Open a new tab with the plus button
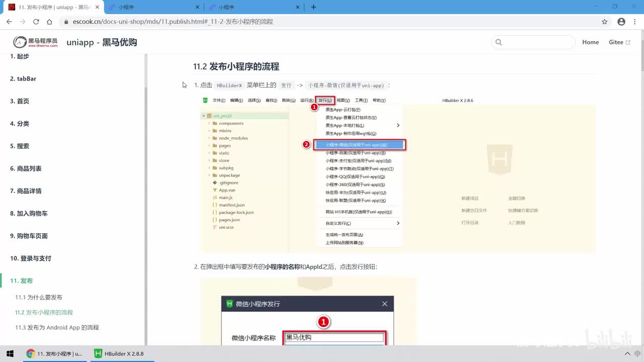This screenshot has width=644, height=362. click(x=313, y=7)
